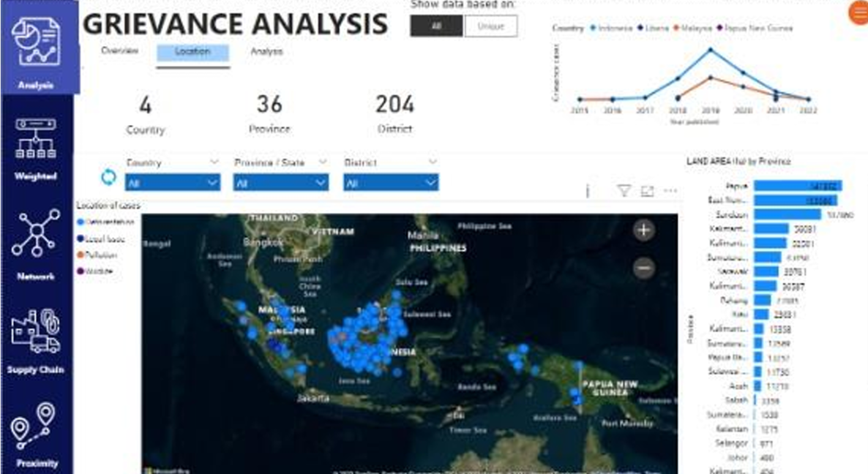Click the 4 Country card

145,115
